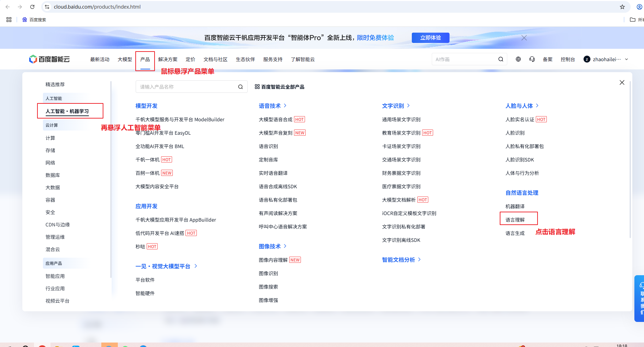Open 零门槛AI开发平台 EasyDL link
Image resolution: width=644 pixels, height=347 pixels.
pos(163,133)
